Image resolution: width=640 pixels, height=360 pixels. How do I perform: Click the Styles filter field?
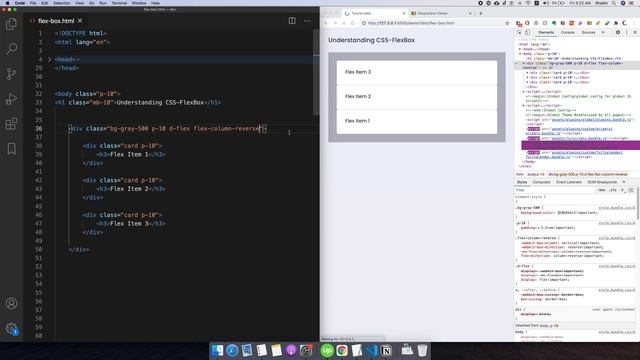point(555,190)
